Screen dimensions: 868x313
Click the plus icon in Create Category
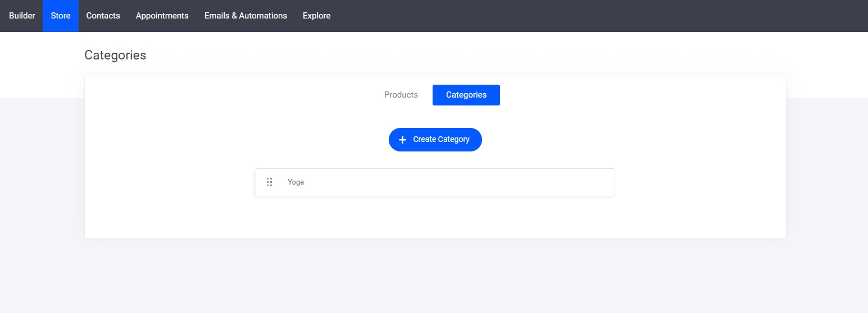(402, 140)
